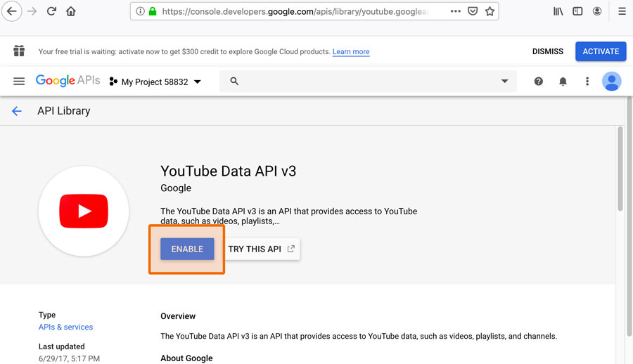Open the Learn more link

point(351,52)
